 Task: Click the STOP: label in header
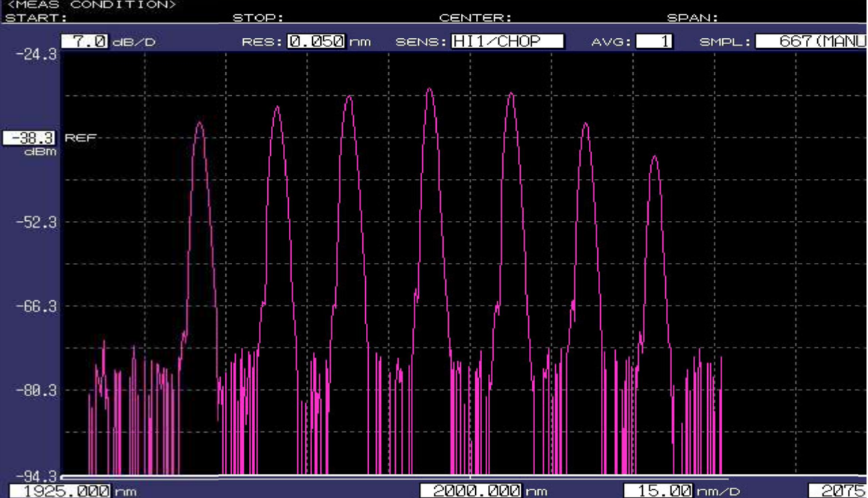tap(258, 18)
